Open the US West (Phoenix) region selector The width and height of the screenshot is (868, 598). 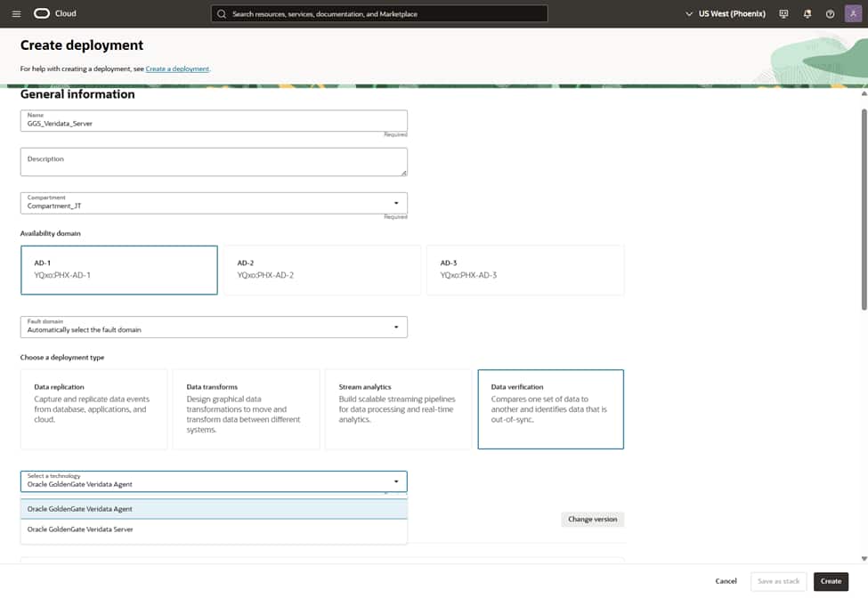pyautogui.click(x=726, y=14)
